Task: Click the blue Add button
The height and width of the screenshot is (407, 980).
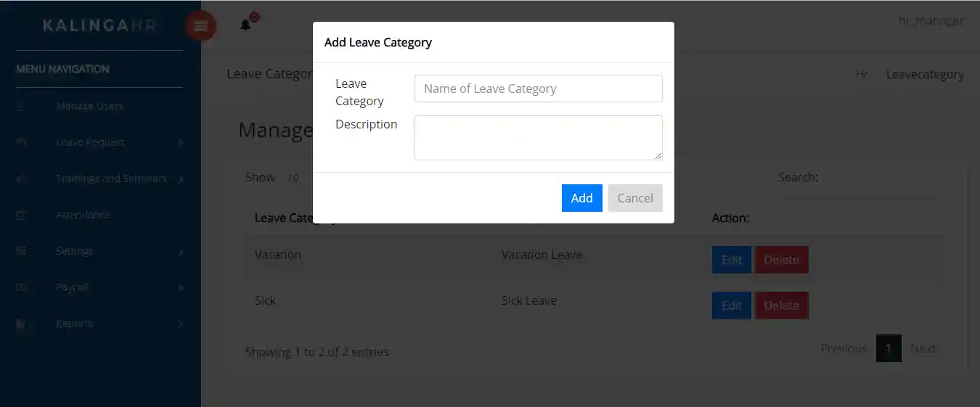Action: coord(582,198)
